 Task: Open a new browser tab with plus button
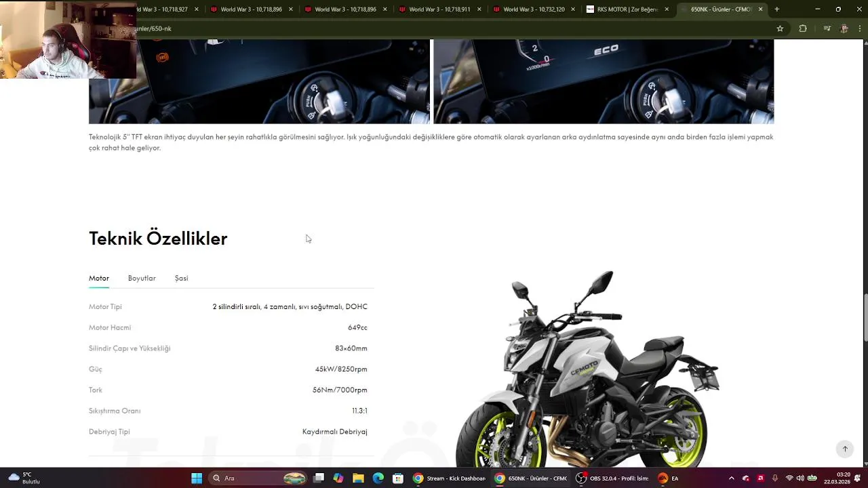pyautogui.click(x=776, y=9)
